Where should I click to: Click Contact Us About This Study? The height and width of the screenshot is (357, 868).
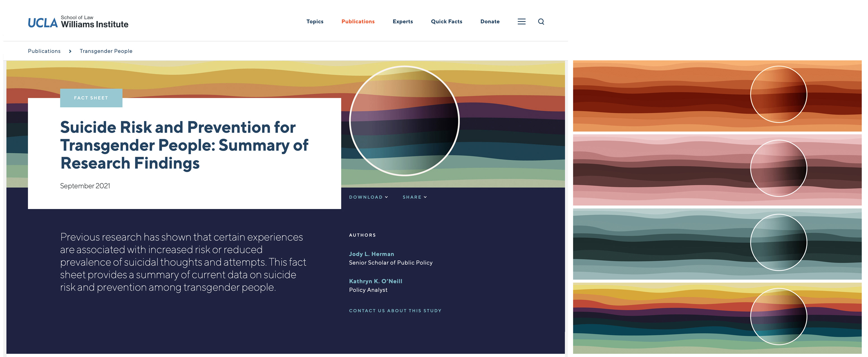pyautogui.click(x=395, y=310)
